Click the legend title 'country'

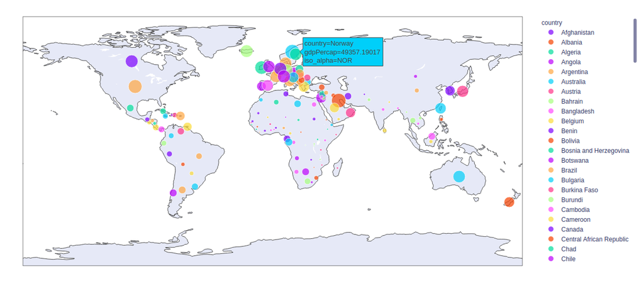tap(552, 23)
